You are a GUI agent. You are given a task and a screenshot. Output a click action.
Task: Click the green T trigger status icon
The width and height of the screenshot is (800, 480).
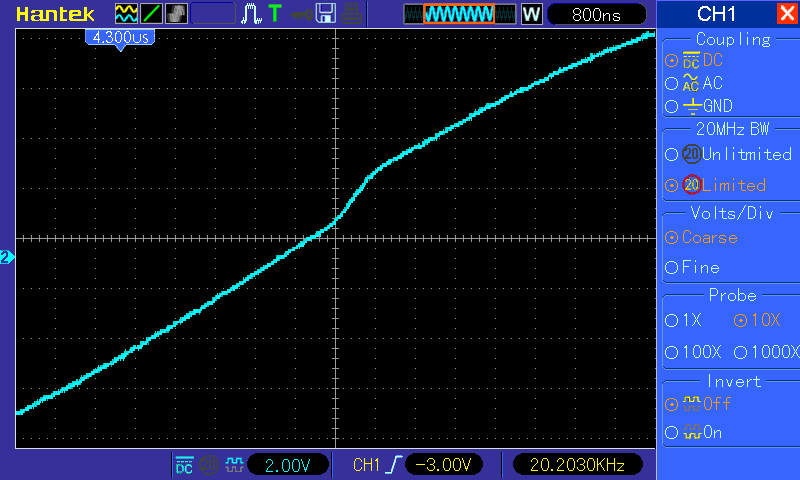tap(274, 14)
